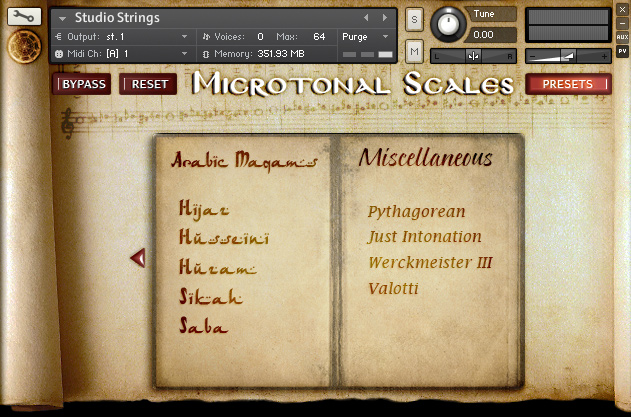Click the Max voices value 64
The width and height of the screenshot is (631, 417).
tap(319, 37)
